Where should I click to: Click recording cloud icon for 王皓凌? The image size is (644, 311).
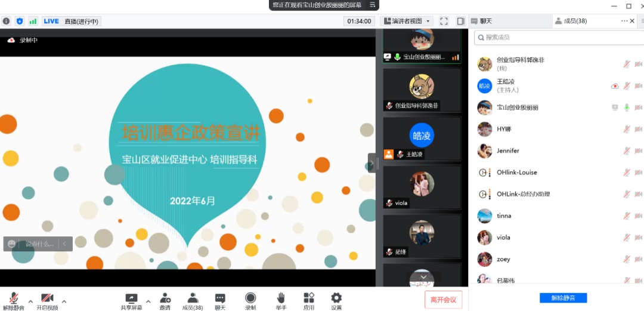tap(615, 86)
